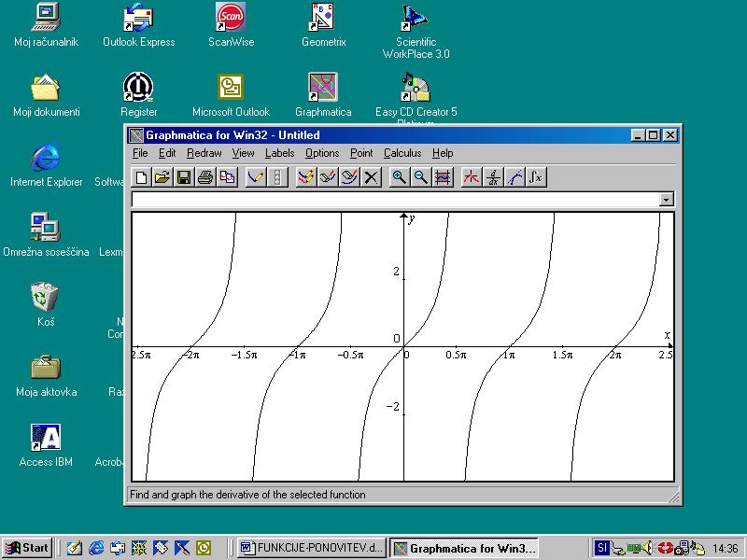Click the −1.5π label on the x-axis
The height and width of the screenshot is (560, 747).
point(244,356)
